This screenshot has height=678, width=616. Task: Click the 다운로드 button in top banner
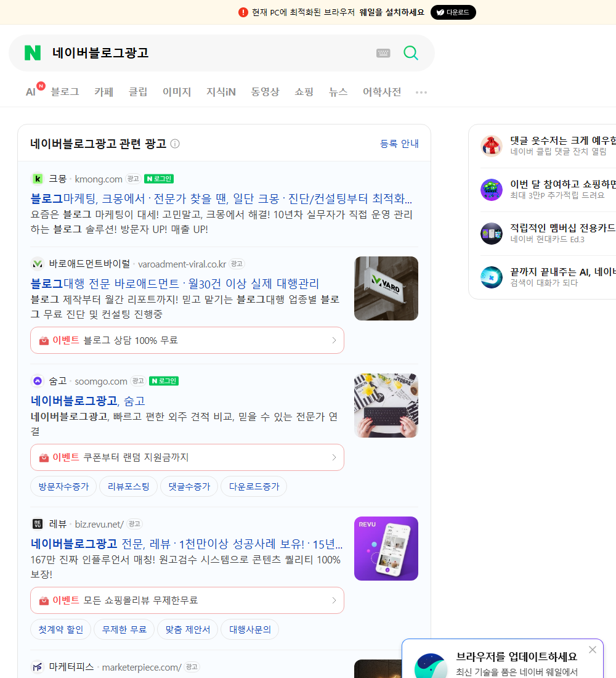coord(453,12)
